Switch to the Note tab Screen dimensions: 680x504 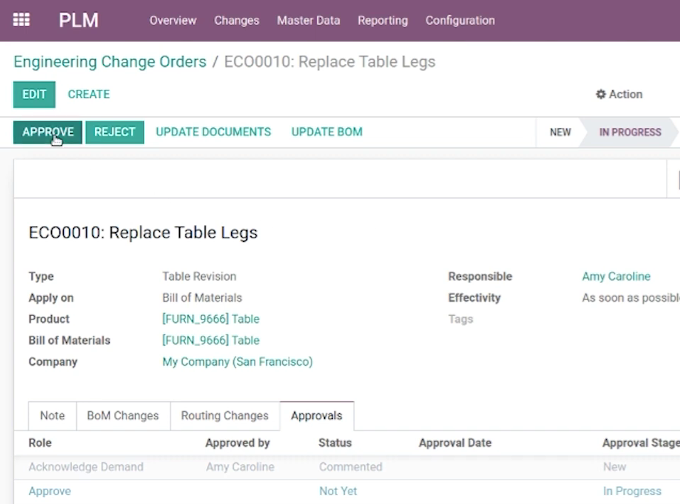pyautogui.click(x=52, y=416)
